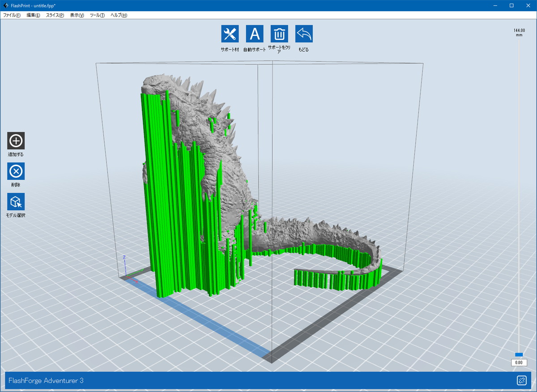The image size is (537, 392).
Task: Open the 編集(E) menu
Action: pyautogui.click(x=34, y=15)
